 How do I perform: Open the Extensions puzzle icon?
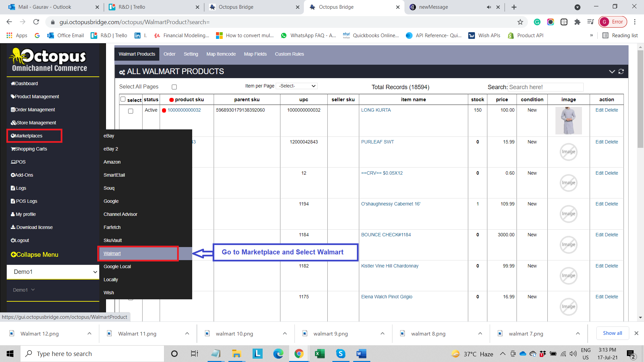point(577,22)
